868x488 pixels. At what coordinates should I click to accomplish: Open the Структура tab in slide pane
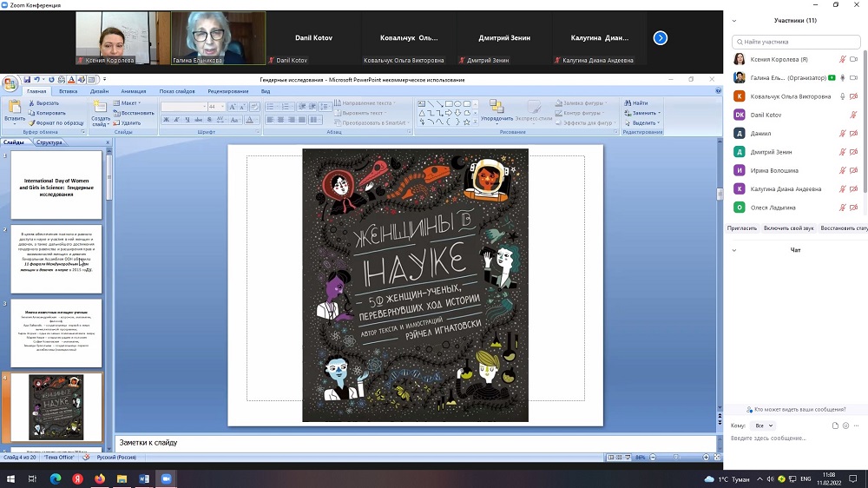(x=49, y=142)
